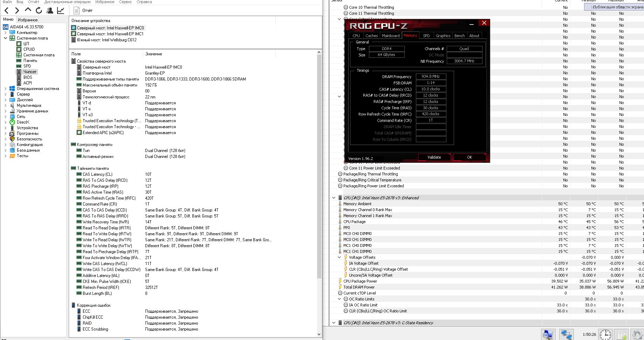Screen dimensions: 644x340
Task: Open HWiNFO networked computers icon
Action: (566, 334)
